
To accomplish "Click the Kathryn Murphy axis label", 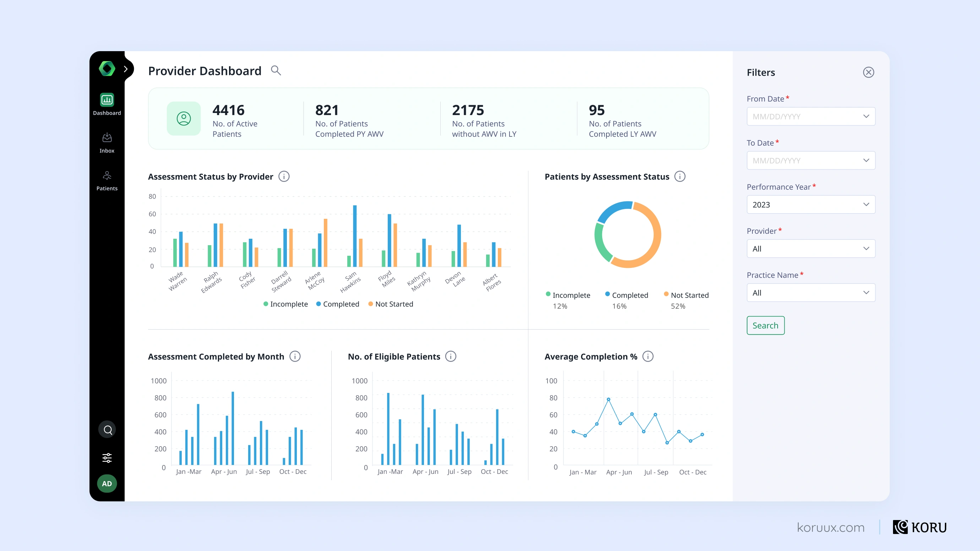I will pos(419,282).
